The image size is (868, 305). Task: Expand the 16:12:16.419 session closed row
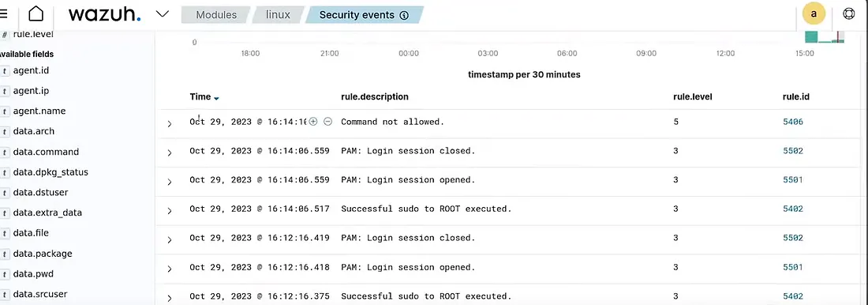click(170, 240)
